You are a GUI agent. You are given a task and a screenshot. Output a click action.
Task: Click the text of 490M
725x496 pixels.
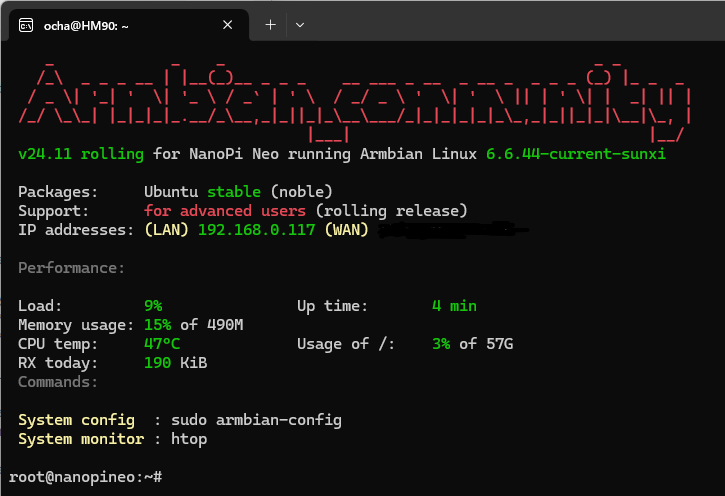pos(212,325)
